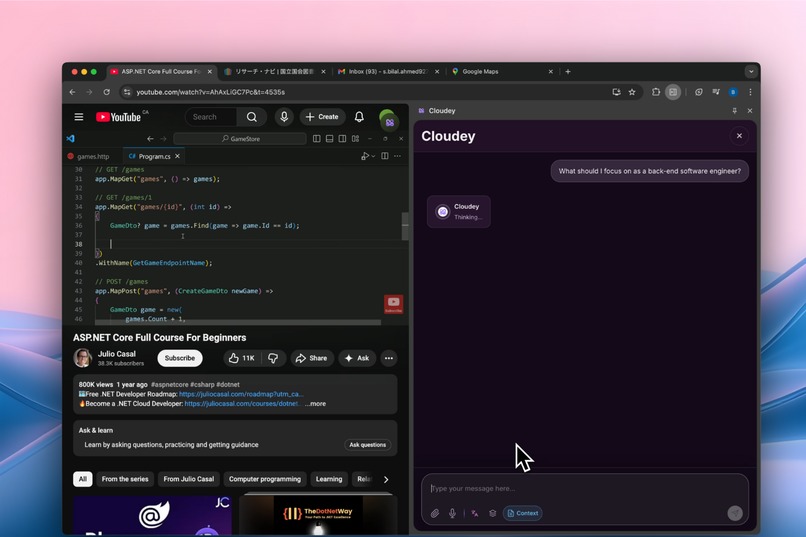Go back using the browser back arrow
Image resolution: width=806 pixels, height=537 pixels.
[x=72, y=92]
